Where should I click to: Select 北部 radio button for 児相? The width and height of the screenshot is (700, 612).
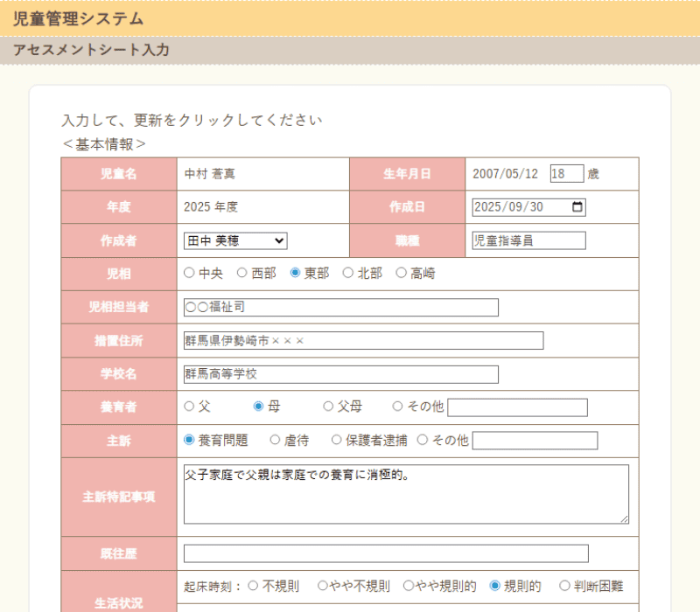[347, 273]
